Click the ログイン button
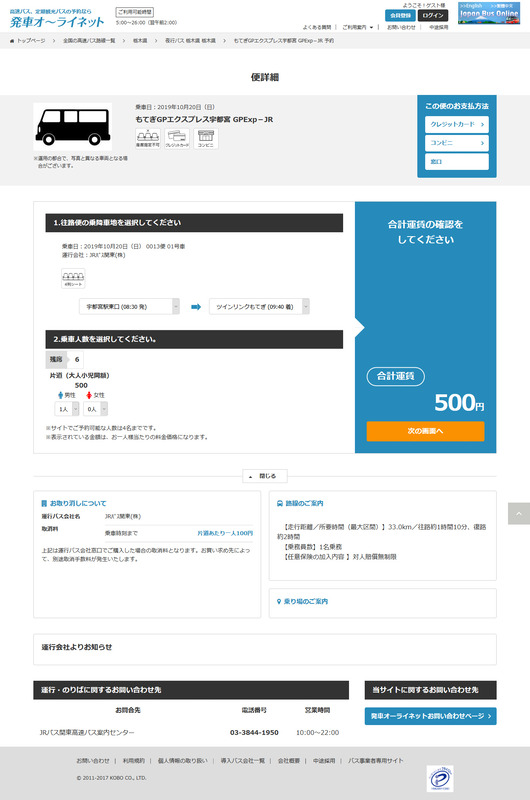The image size is (530, 800). (x=433, y=15)
